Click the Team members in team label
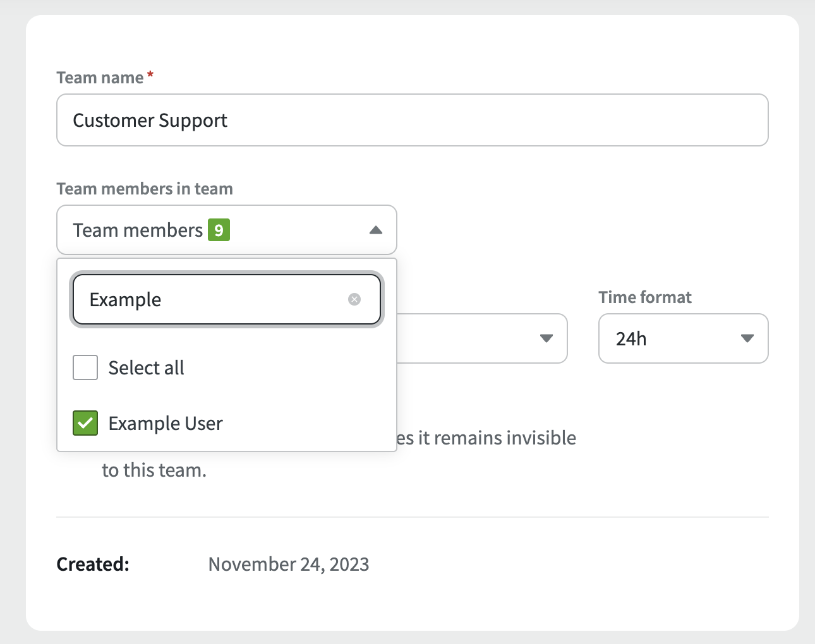The width and height of the screenshot is (815, 644). 145,189
